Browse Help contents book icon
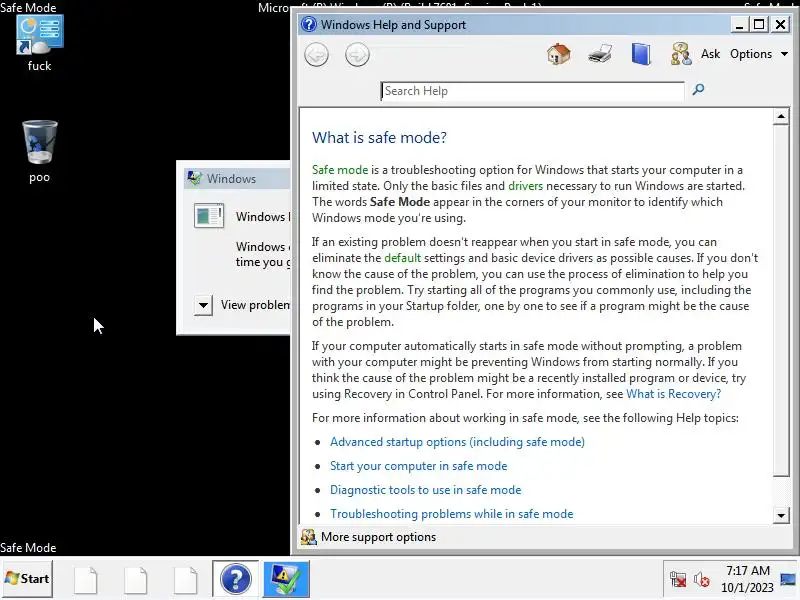The image size is (800, 600). pyautogui.click(x=641, y=54)
